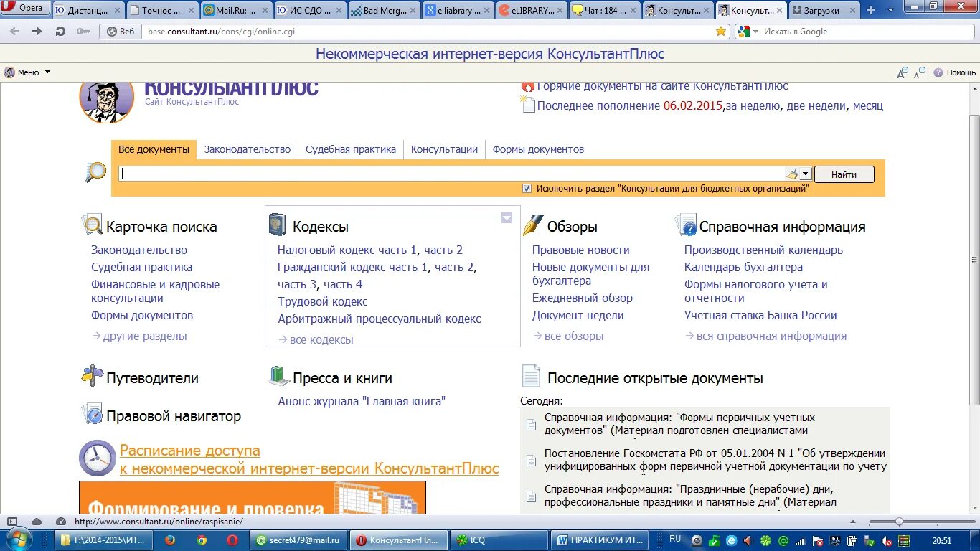Click the все кодексы link
This screenshot has width=980, height=551.
pyautogui.click(x=321, y=339)
